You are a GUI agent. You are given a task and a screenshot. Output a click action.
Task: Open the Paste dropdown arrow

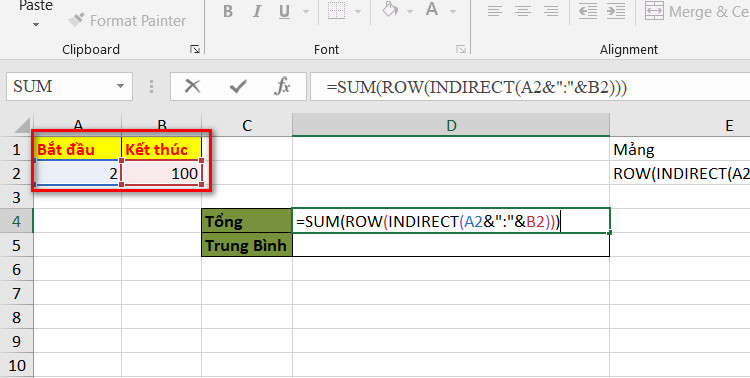click(x=36, y=24)
